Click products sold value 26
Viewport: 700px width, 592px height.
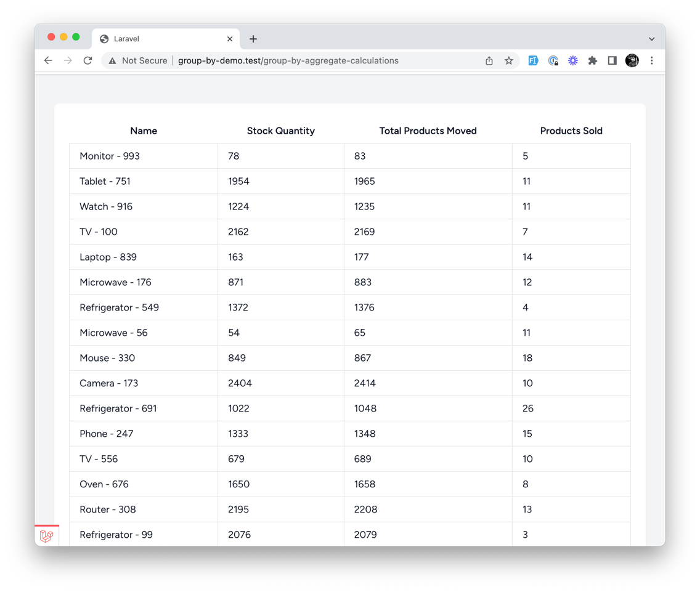coord(528,408)
